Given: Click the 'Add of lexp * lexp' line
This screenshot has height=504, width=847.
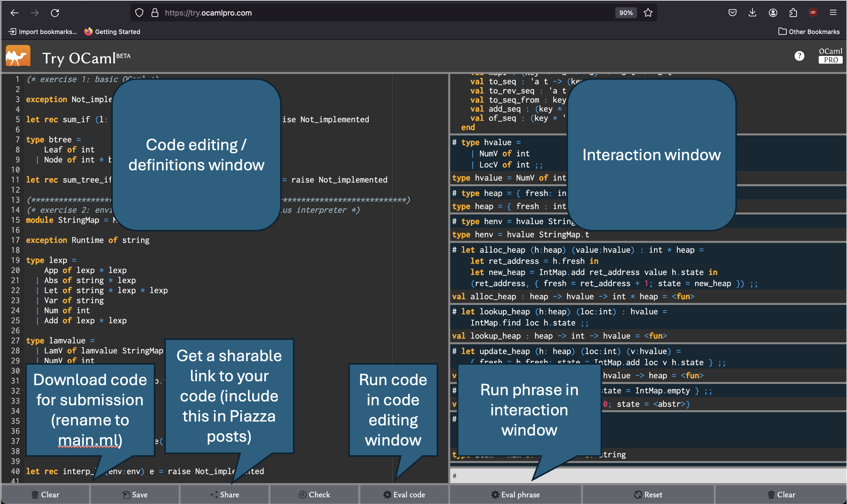Looking at the screenshot, I should pyautogui.click(x=85, y=321).
